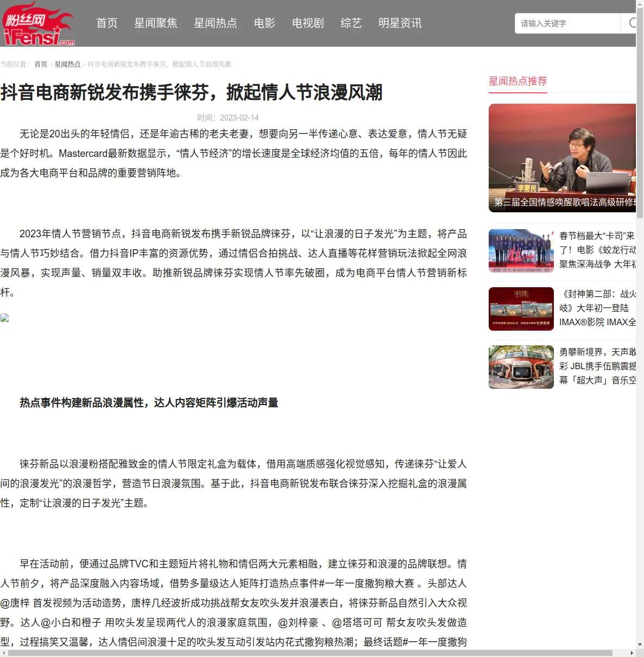
Task: Open thumbnail for 《封神第二部》IMAX article
Action: 521,309
